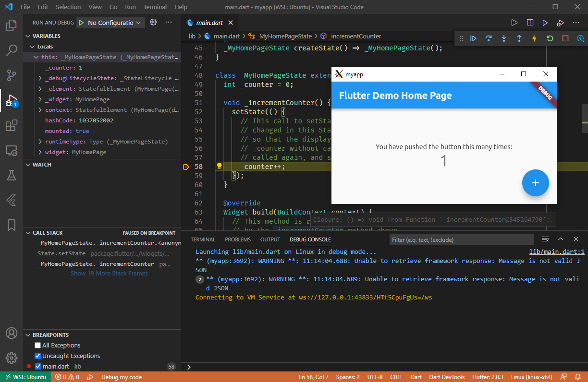Click CRLF line ending indicator
This screenshot has width=588, height=382.
[396, 377]
